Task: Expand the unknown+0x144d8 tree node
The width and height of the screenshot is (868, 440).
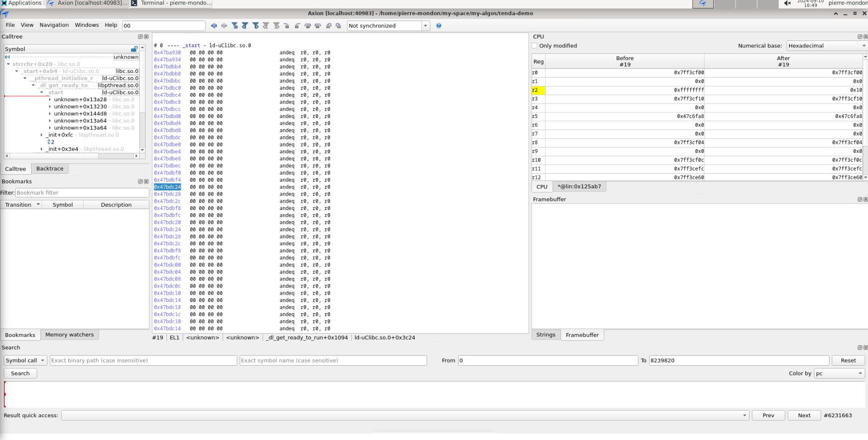Action: 50,114
